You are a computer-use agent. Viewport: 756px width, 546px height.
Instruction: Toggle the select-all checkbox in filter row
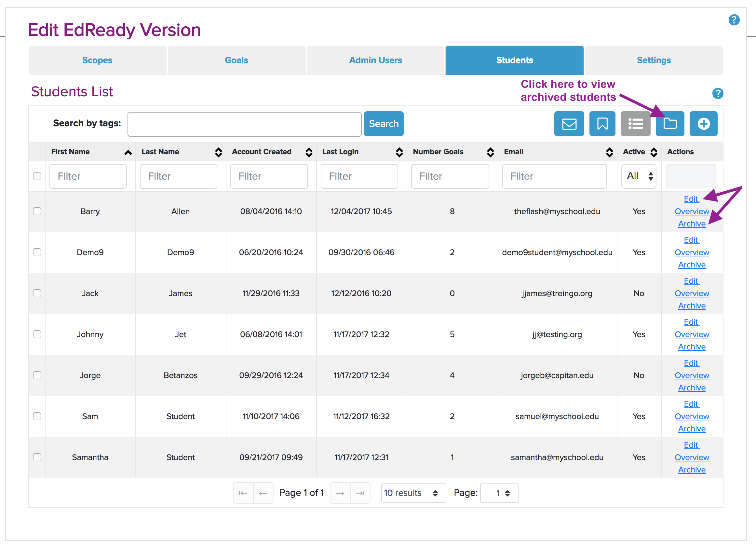(x=37, y=176)
